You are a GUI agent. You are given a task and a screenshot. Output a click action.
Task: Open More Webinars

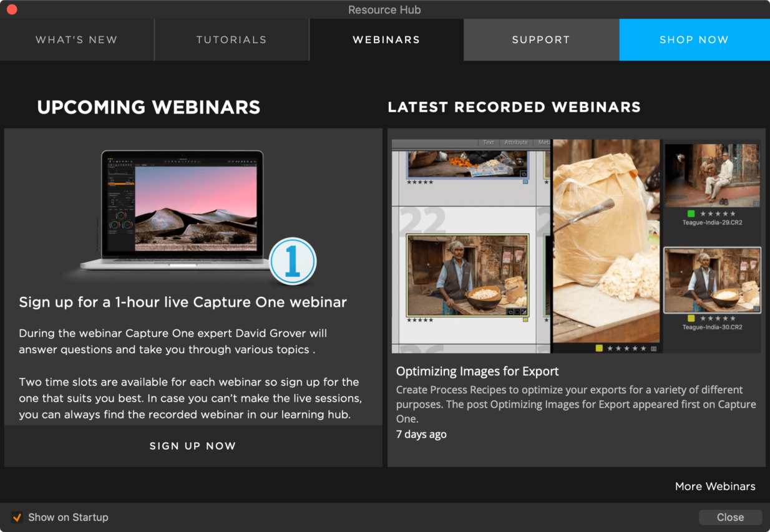[715, 486]
